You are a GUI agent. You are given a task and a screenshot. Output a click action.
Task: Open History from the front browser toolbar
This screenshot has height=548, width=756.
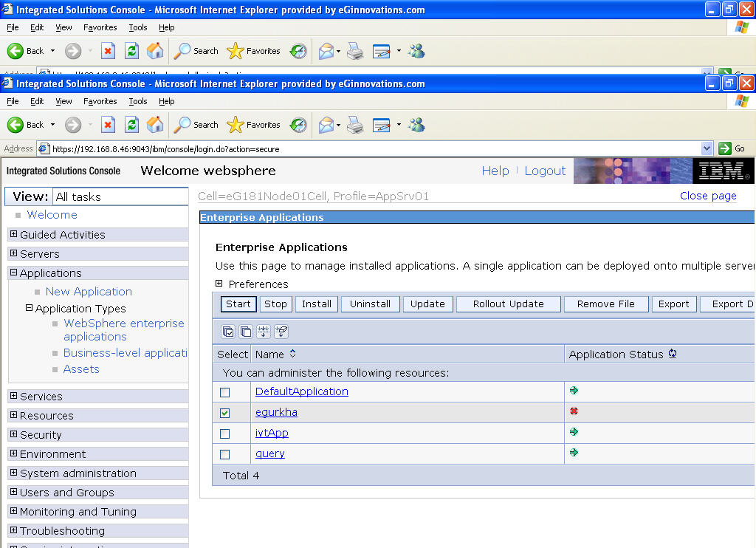coord(298,125)
